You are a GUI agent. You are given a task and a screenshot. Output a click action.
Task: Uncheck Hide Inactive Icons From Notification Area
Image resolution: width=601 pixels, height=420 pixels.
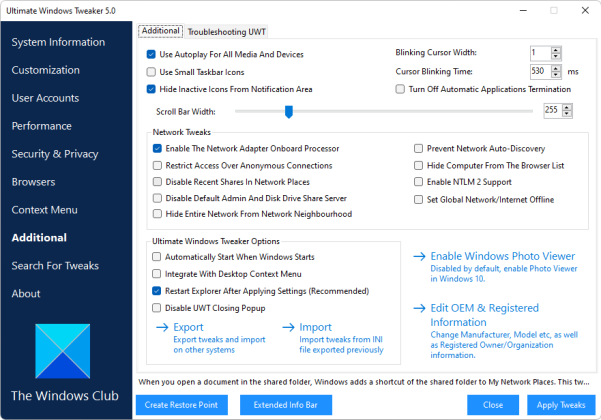[x=151, y=89]
